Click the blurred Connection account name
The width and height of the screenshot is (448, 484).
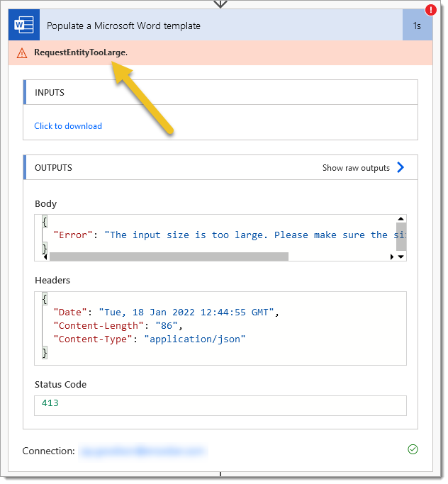pyautogui.click(x=142, y=451)
